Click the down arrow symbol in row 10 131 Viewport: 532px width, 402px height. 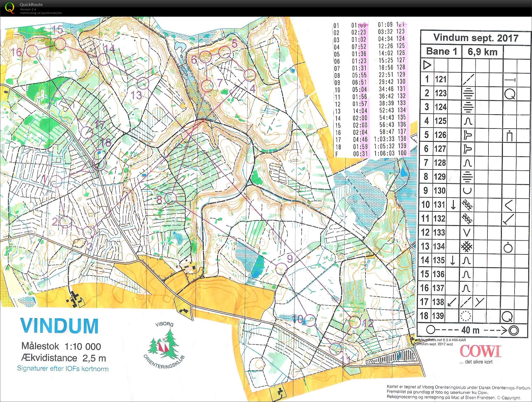click(453, 205)
